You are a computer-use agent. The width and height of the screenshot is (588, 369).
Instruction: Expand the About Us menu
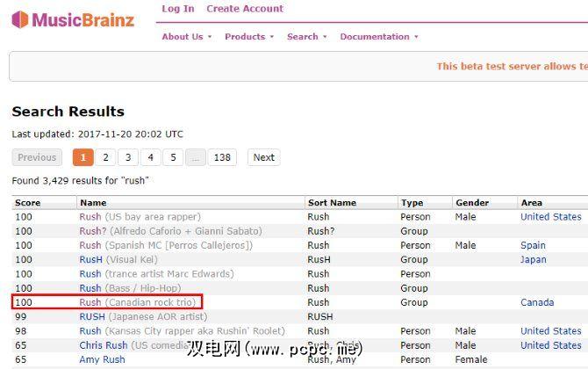186,37
